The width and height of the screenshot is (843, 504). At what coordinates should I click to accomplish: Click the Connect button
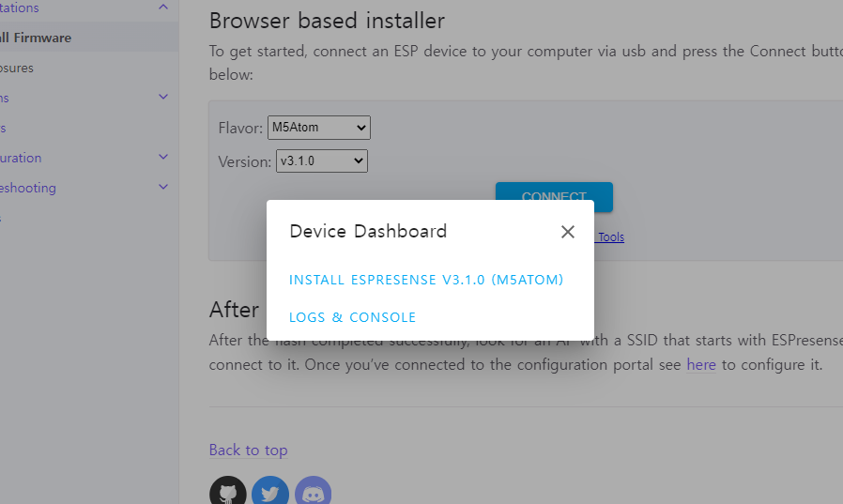point(554,191)
